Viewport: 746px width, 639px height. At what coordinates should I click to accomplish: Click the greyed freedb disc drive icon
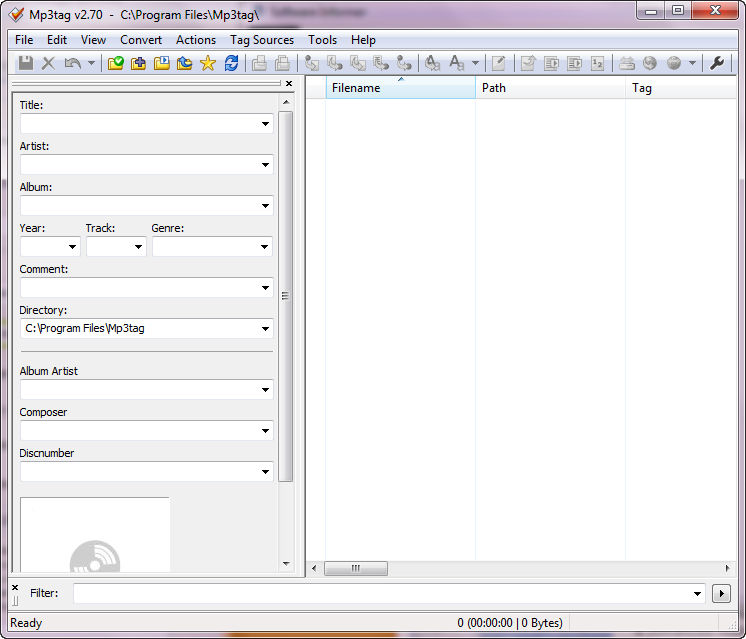point(627,63)
